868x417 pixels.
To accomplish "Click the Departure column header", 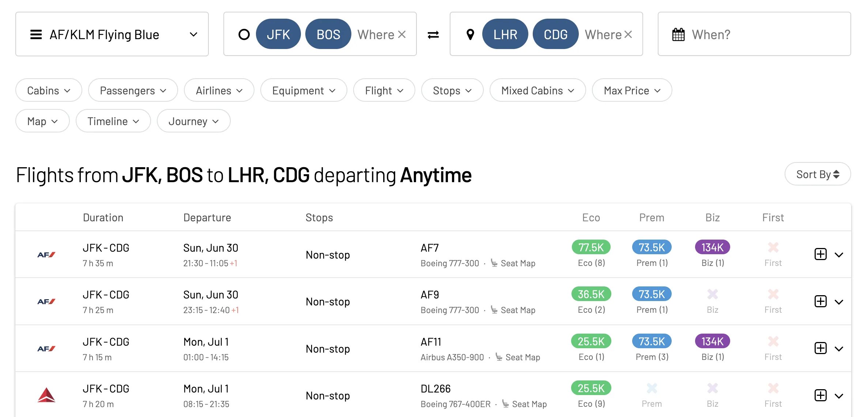I will 207,218.
